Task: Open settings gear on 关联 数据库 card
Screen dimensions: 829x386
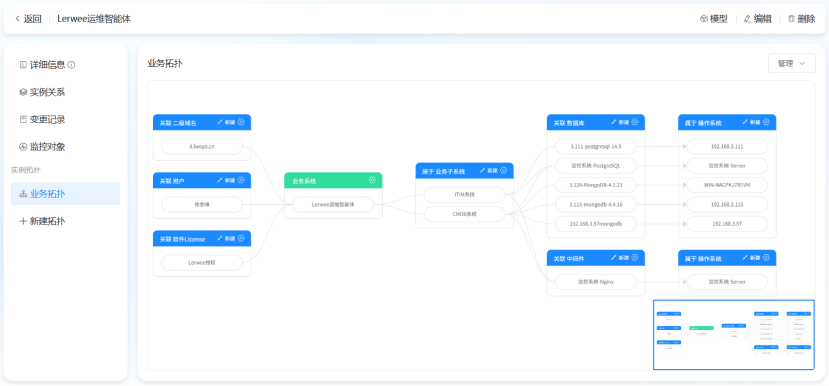Action: tap(634, 122)
